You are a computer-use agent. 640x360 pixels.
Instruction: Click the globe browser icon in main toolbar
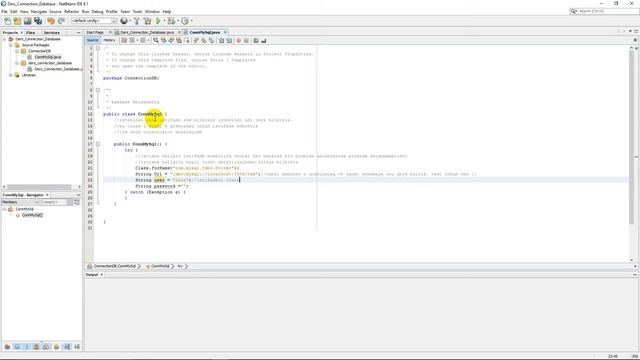124,21
